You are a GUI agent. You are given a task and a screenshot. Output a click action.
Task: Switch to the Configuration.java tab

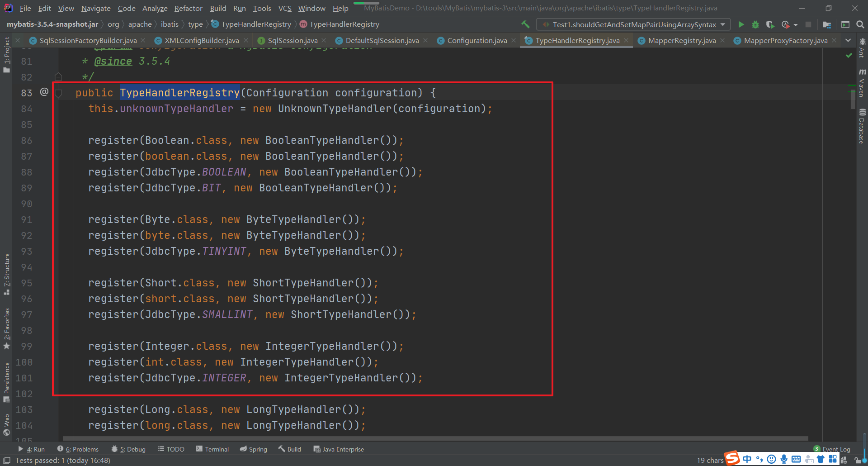point(476,41)
